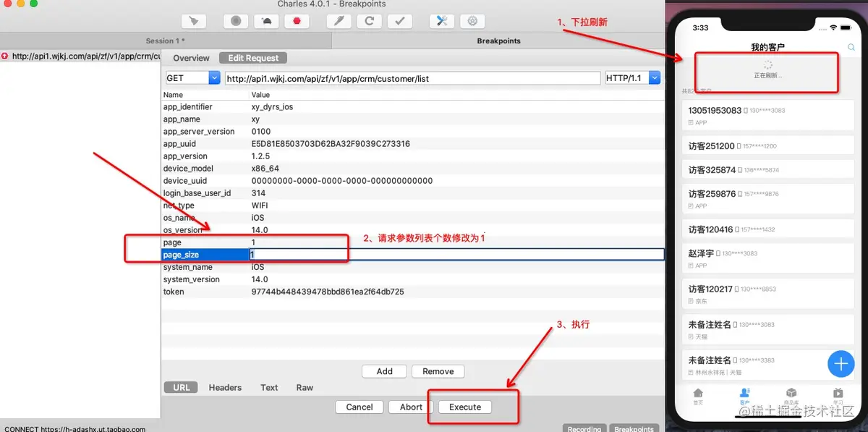Viewport: 868px width, 432px height.
Task: Click the Name column header
Action: pos(173,95)
